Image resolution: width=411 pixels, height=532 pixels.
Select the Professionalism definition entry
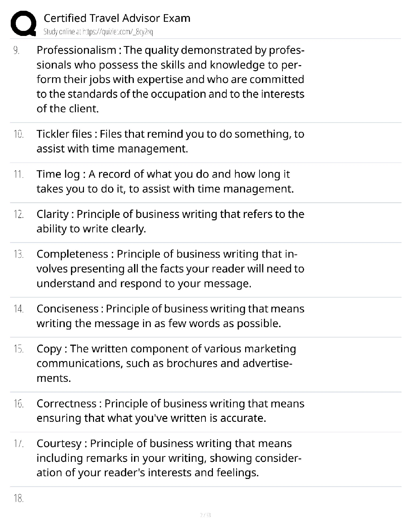pos(171,79)
